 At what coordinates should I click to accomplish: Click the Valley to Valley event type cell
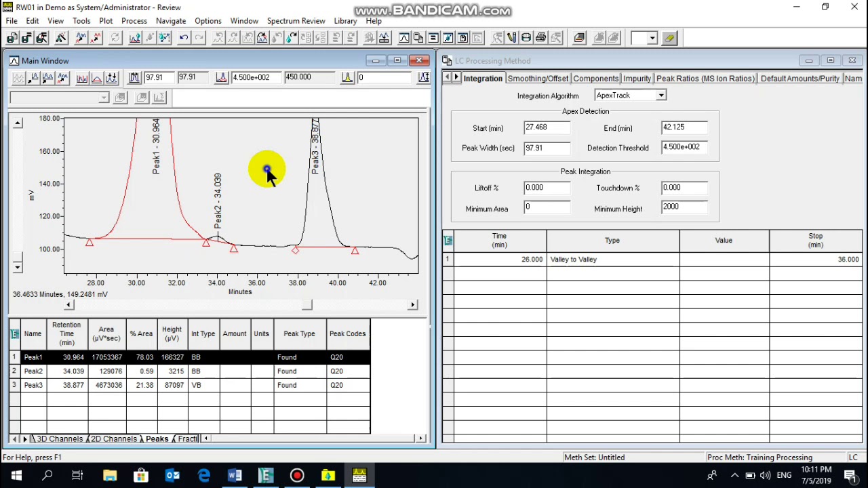point(613,260)
